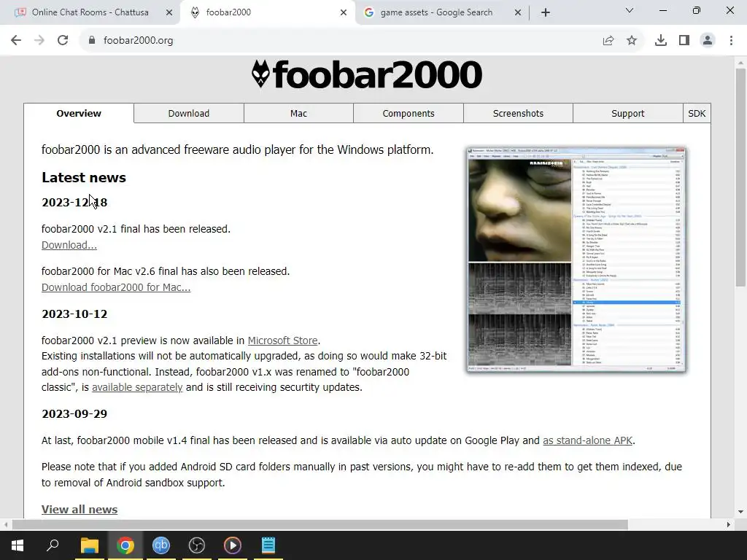Click the foobar2000 logo
The height and width of the screenshot is (560, 747).
click(x=367, y=74)
